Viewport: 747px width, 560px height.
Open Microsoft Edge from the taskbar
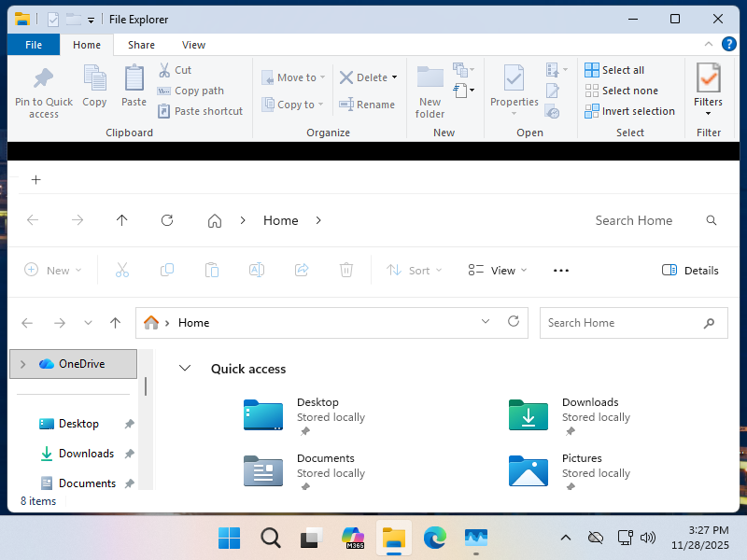click(x=435, y=539)
